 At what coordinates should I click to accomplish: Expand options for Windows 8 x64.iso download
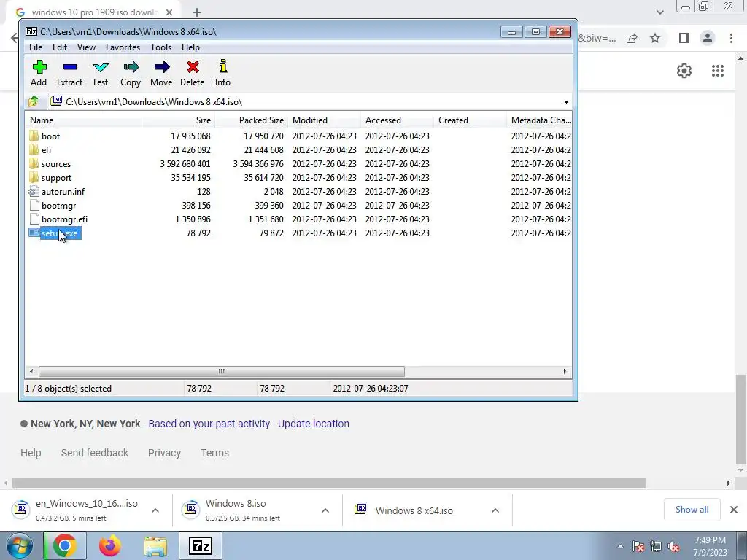[x=495, y=510]
